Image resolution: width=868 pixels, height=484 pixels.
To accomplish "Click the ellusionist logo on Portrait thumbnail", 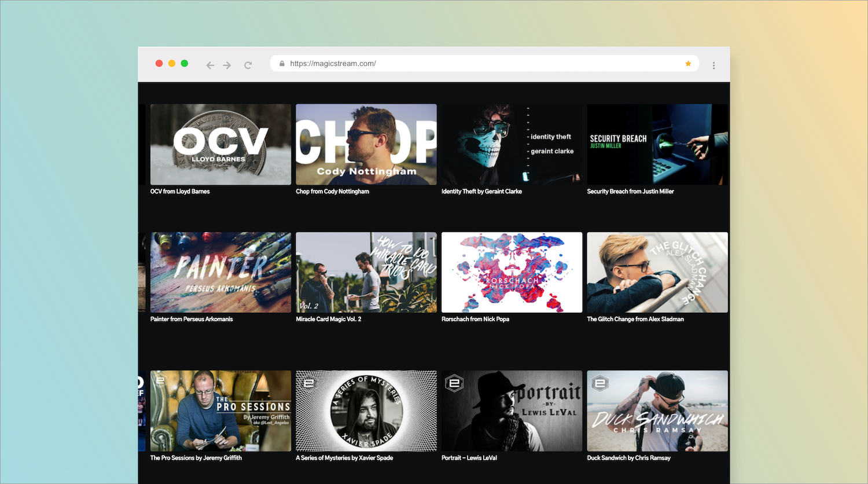I will [x=454, y=383].
